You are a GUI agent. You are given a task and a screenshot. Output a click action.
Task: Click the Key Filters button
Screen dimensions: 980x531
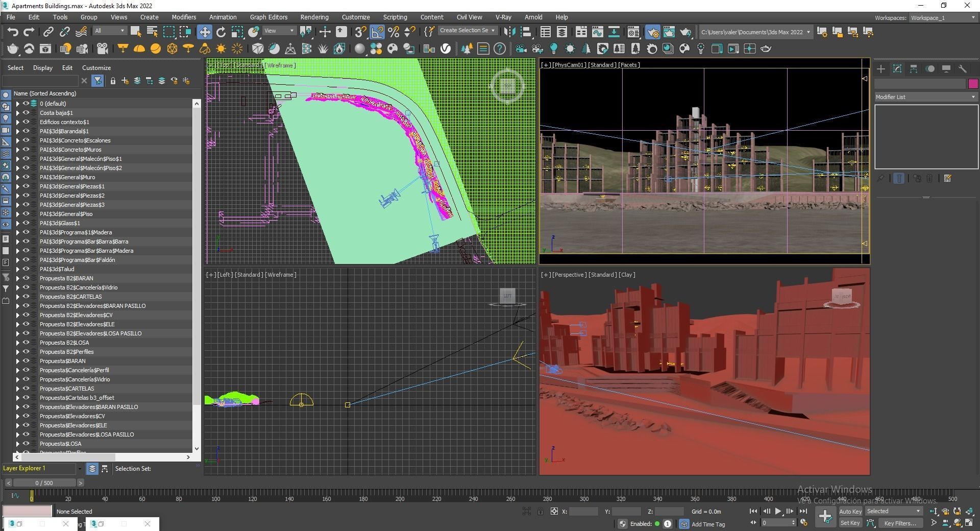(x=900, y=523)
